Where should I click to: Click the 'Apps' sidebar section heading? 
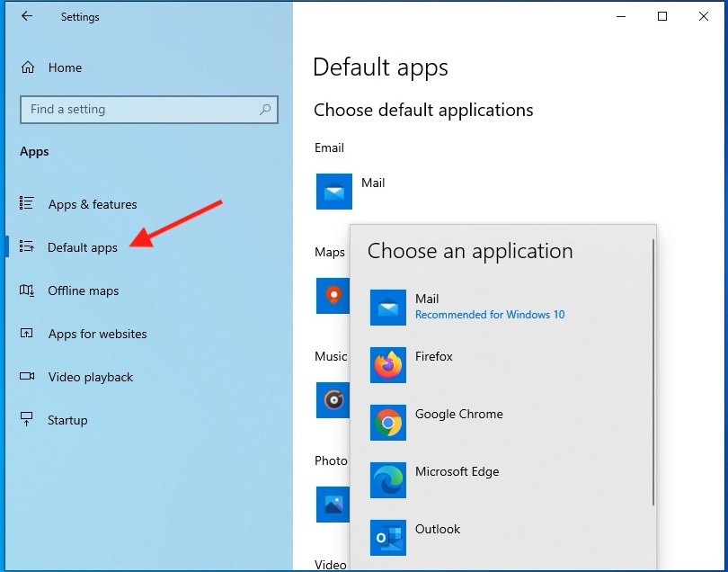click(x=34, y=152)
